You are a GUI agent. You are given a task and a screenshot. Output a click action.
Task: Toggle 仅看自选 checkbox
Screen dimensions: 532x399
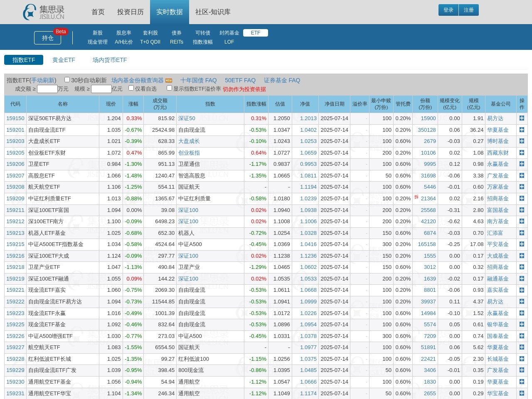131,88
